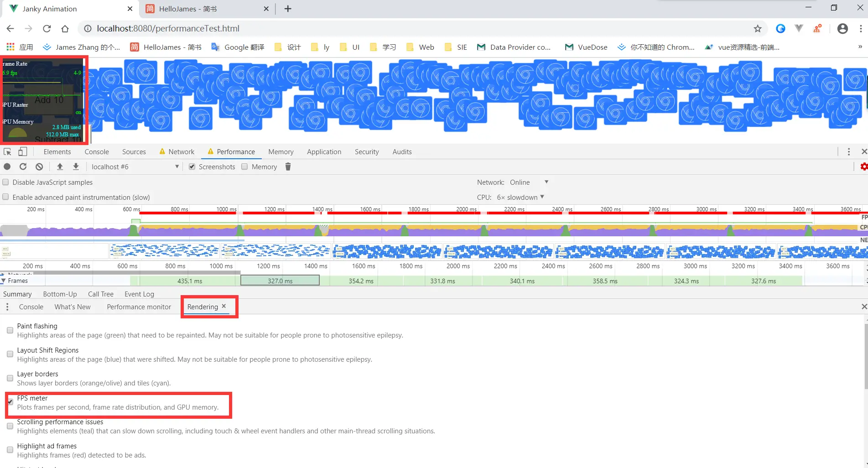868x468 pixels.
Task: Enable Paint flashing
Action: coord(10,330)
